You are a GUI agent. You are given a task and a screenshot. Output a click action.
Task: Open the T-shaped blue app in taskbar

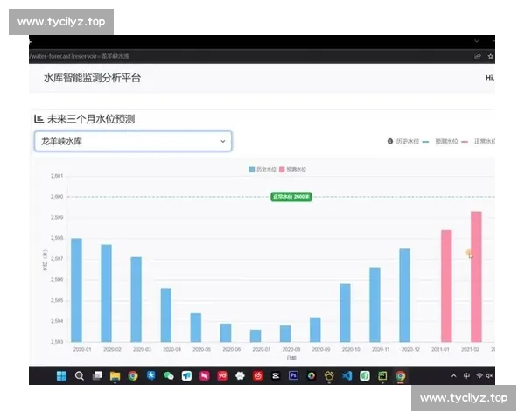[x=186, y=375]
